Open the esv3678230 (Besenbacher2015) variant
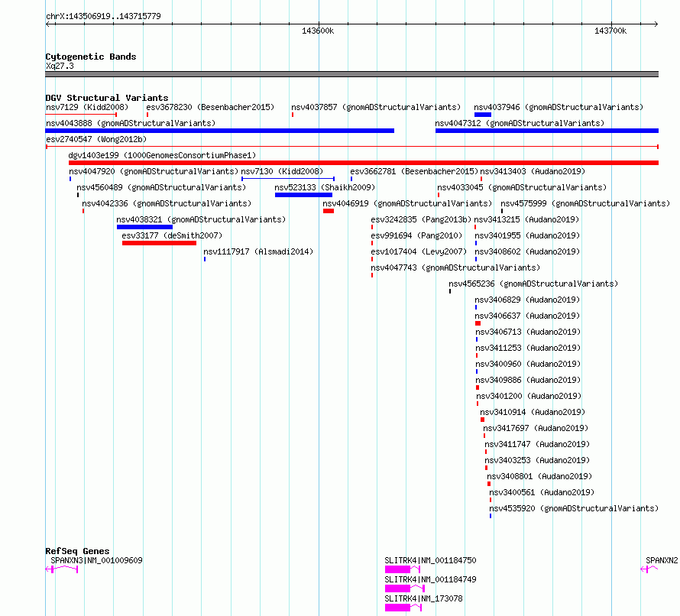 pos(210,107)
